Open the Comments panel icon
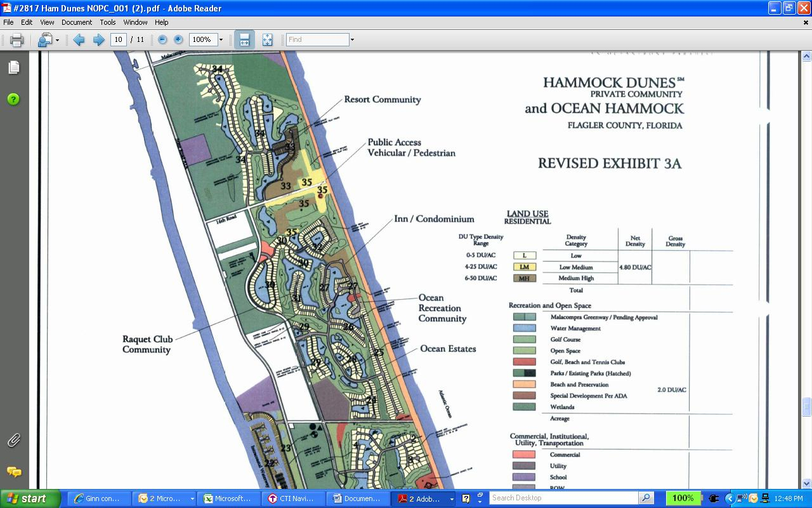This screenshot has height=508, width=812. (14, 472)
